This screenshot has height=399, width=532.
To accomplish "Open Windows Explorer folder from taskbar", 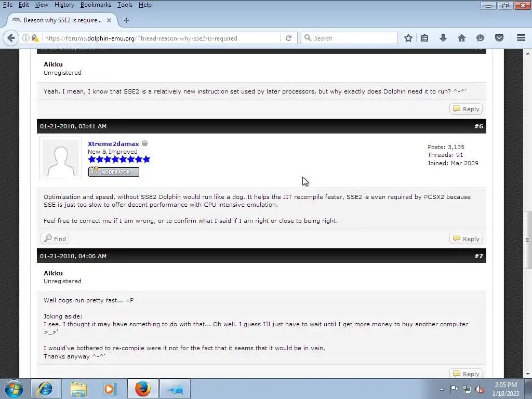I will 78,389.
